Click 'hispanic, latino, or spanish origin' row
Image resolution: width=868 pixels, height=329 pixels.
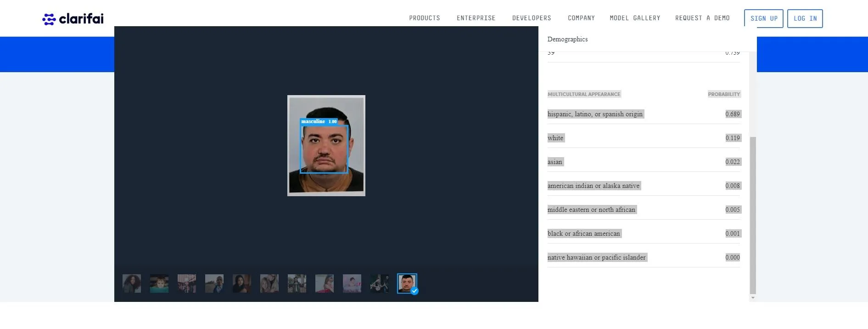click(644, 114)
